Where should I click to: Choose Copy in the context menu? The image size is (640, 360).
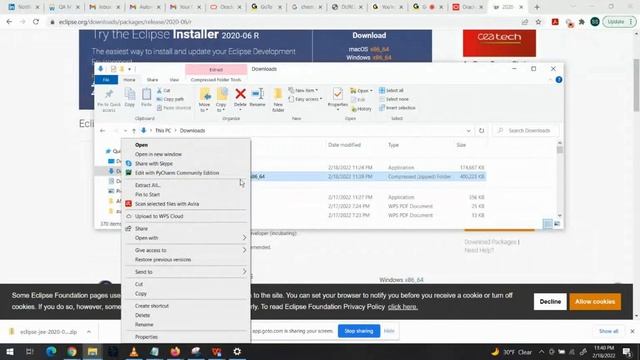coord(141,293)
